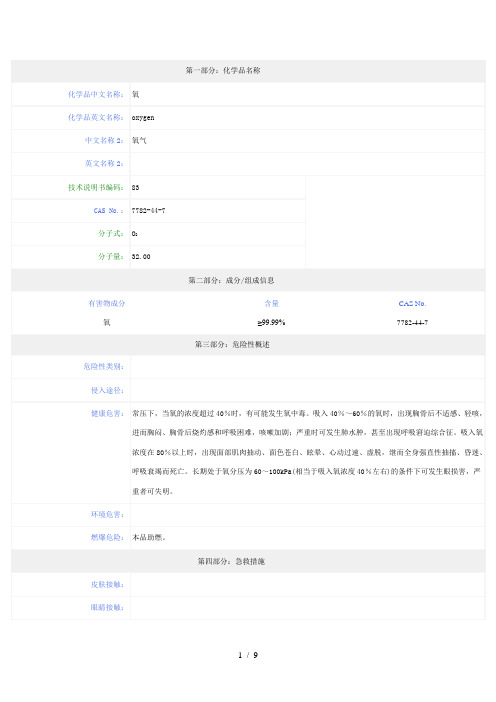This screenshot has height=702, width=496.
Task: Click the page number '1 / 9'
Action: pos(248,655)
